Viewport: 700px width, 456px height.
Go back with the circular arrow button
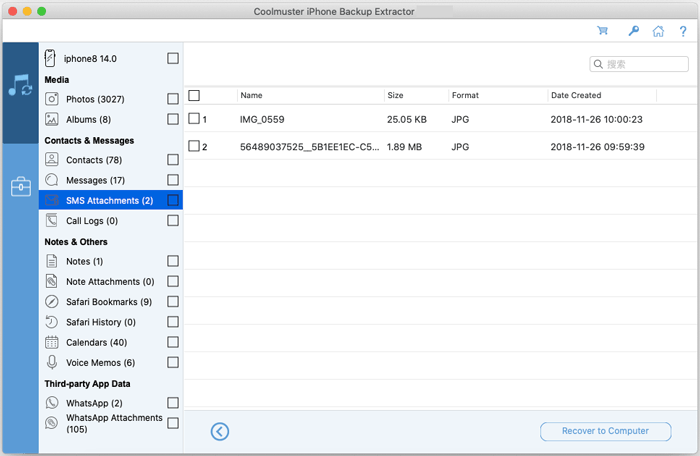tap(220, 431)
